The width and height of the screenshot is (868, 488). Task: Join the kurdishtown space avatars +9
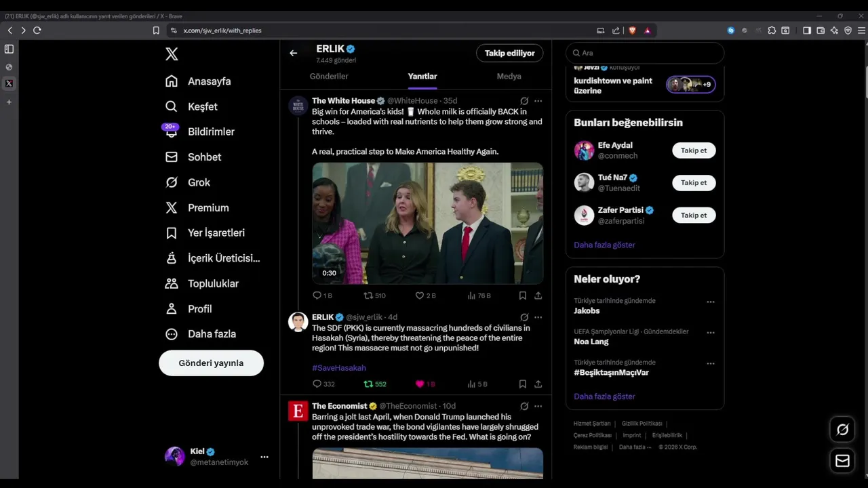pyautogui.click(x=691, y=85)
